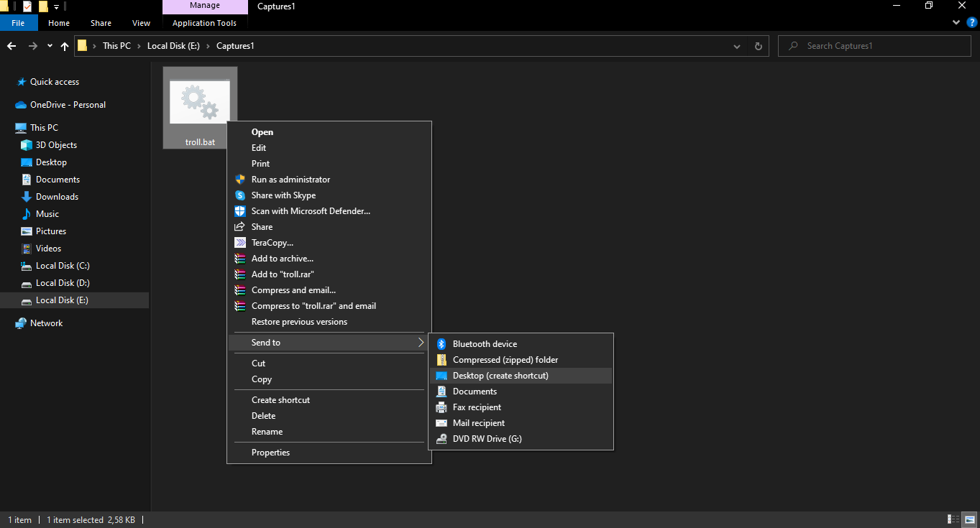Open the File ribbon tab
Screen dimensions: 980x528
click(18, 23)
